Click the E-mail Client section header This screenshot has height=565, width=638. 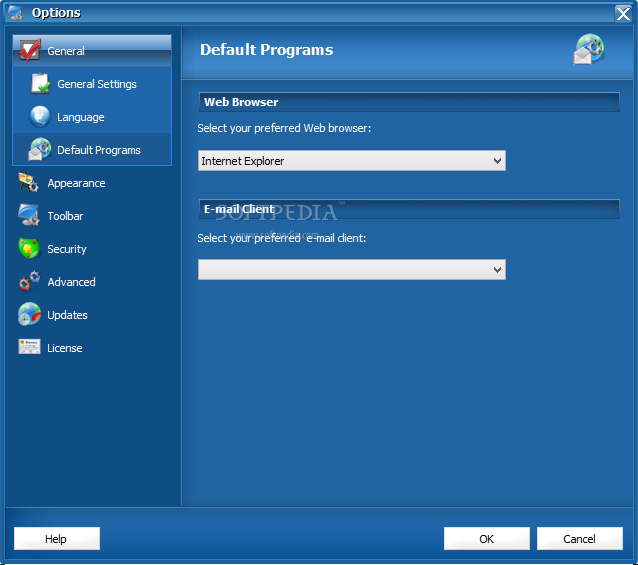tap(409, 209)
